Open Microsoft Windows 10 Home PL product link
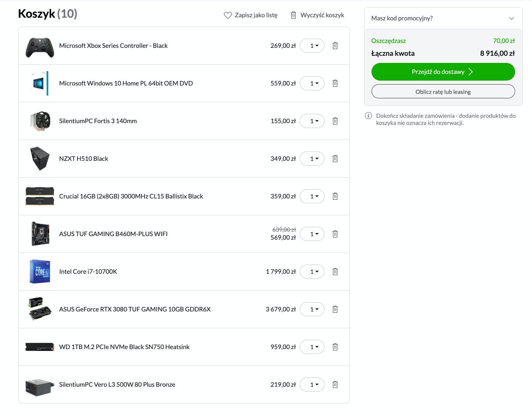 point(126,83)
